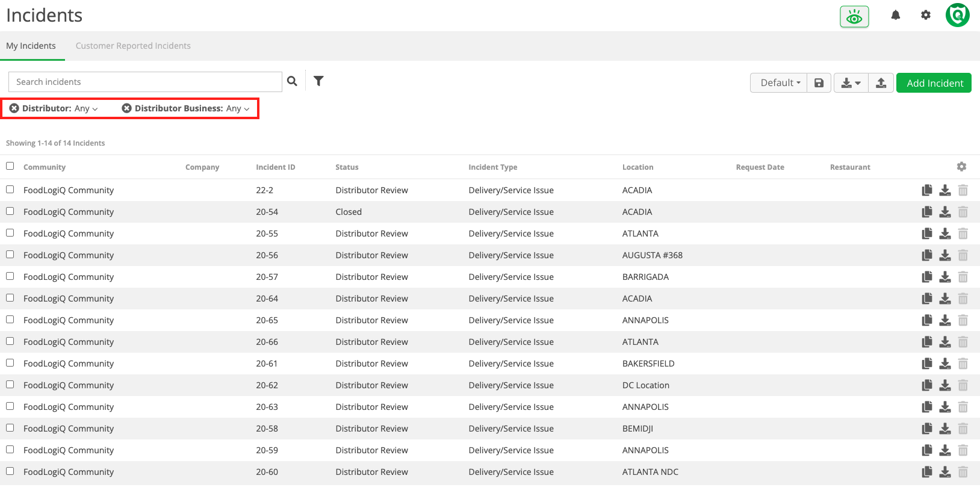Switch to My Incidents tab
The width and height of the screenshot is (980, 499).
(x=31, y=46)
